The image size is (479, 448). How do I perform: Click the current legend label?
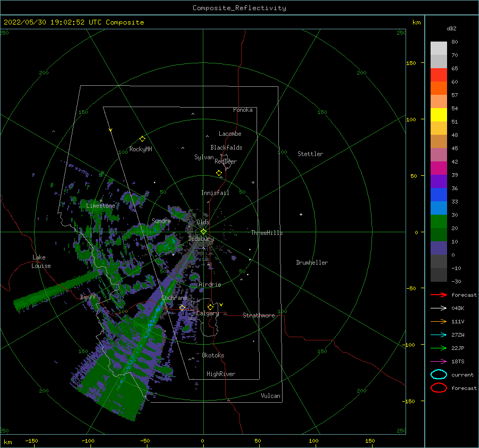(462, 375)
